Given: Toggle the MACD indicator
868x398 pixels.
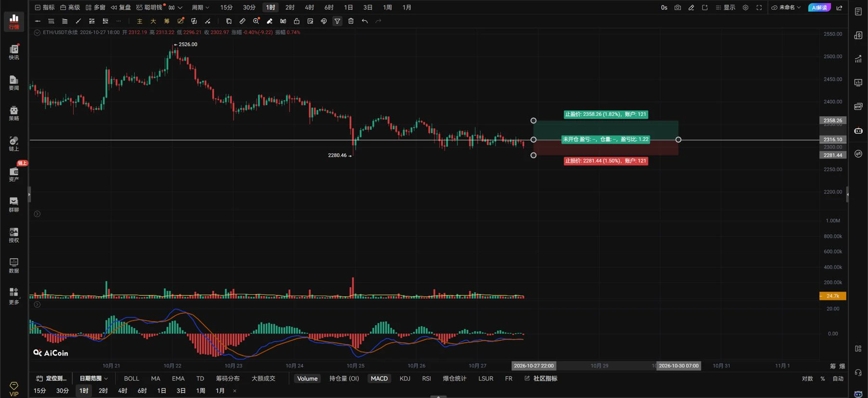Looking at the screenshot, I should [379, 379].
